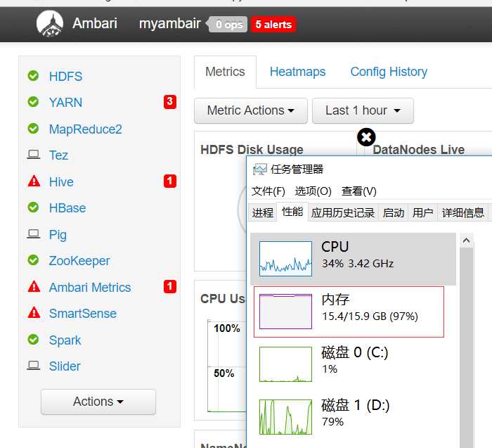This screenshot has width=492, height=448.
Task: Open the 详细信息 tab in Task Manager
Action: [462, 213]
